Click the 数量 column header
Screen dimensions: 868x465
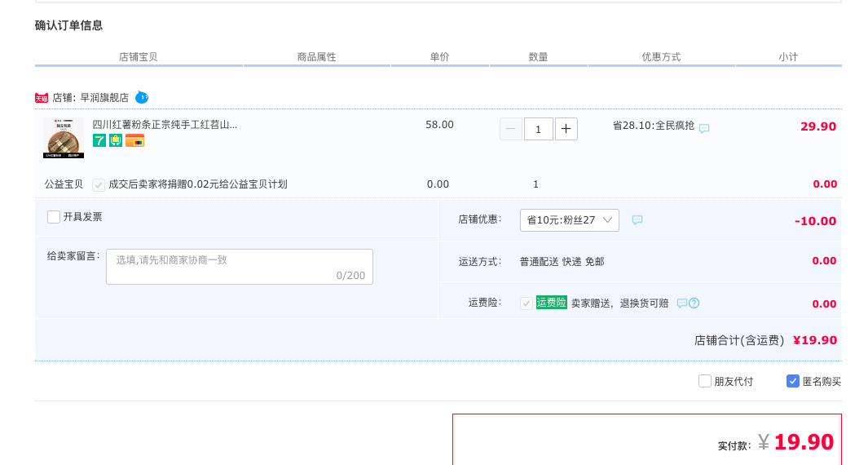click(x=538, y=57)
